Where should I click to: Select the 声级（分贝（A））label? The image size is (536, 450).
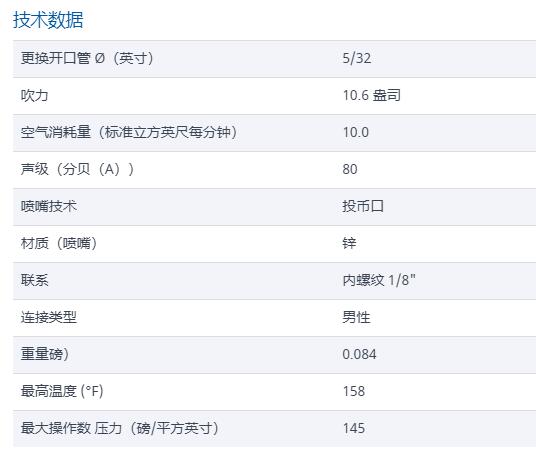coord(78,169)
